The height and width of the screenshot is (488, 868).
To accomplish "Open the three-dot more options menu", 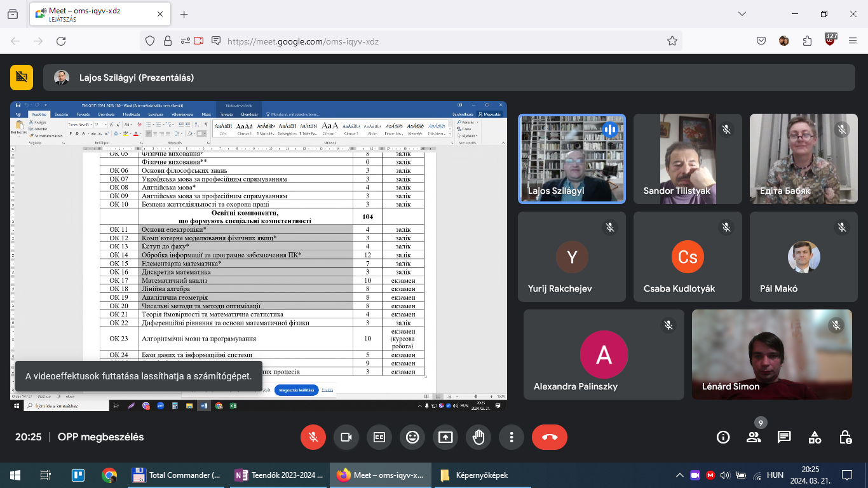I will coord(512,437).
